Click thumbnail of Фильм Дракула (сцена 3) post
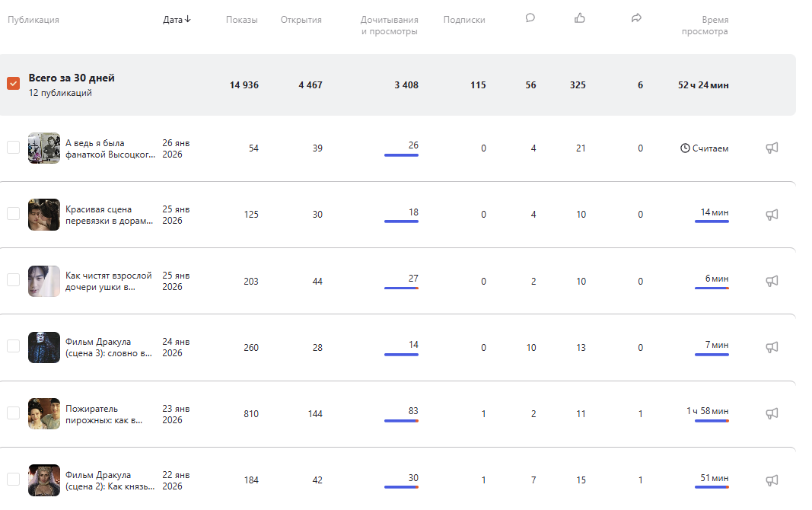The height and width of the screenshot is (510, 812). click(44, 347)
